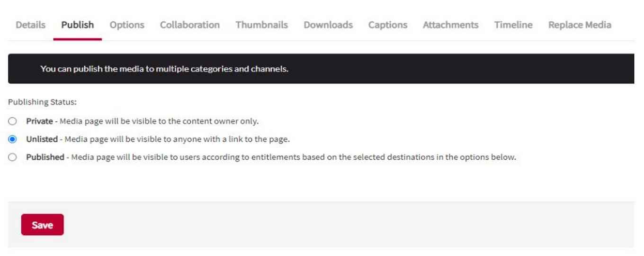Click the bold 'Unlisted' label text
Image resolution: width=644 pixels, height=256 pixels.
tap(42, 139)
